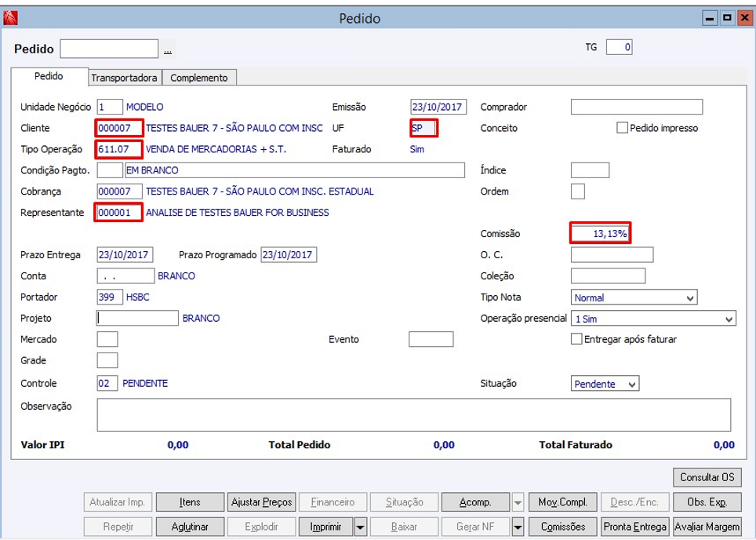Screen dimensions: 756x540
Task: Click the Imprimir button
Action: (x=326, y=527)
